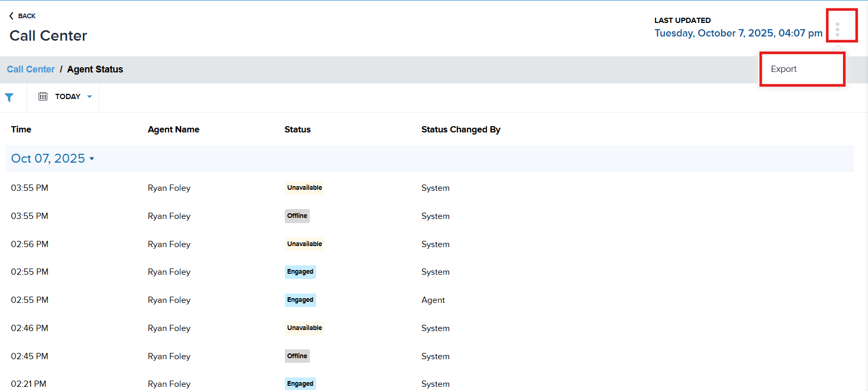Sort by the Time column header
This screenshot has width=868, height=391.
point(21,129)
